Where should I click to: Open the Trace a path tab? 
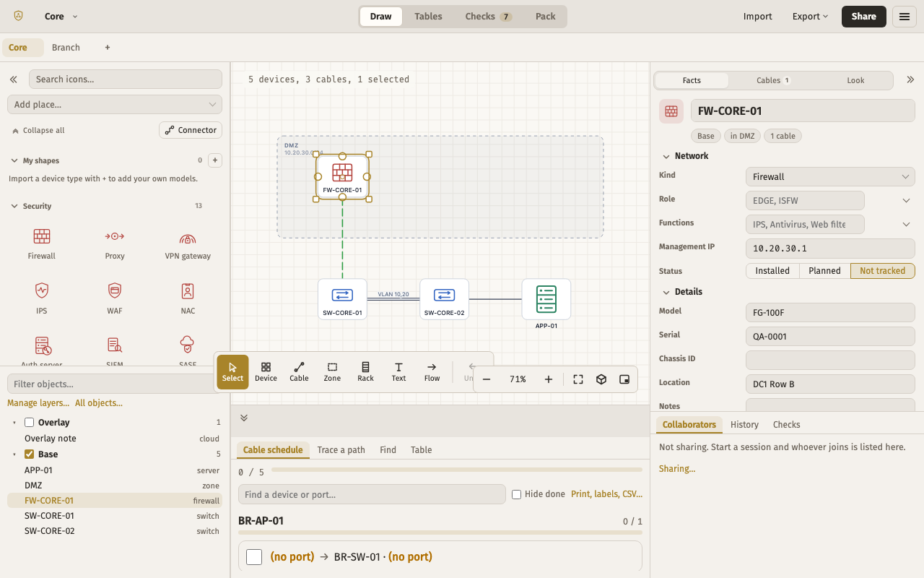coord(341,450)
